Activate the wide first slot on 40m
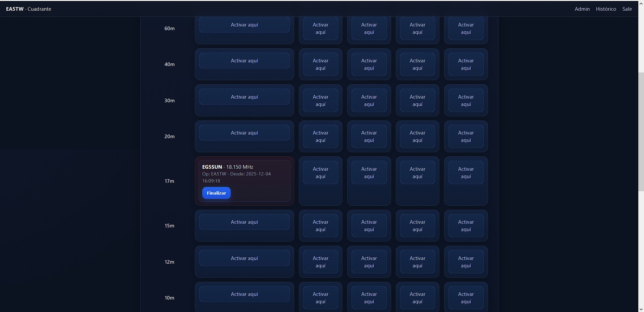The image size is (644, 312). [244, 61]
